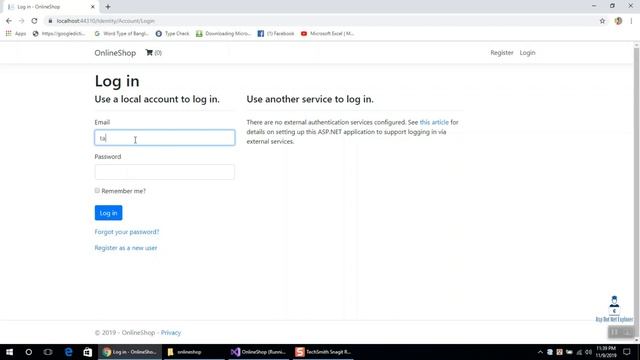Bookmark this page with the star
This screenshot has height=360, width=640.
[x=602, y=21]
